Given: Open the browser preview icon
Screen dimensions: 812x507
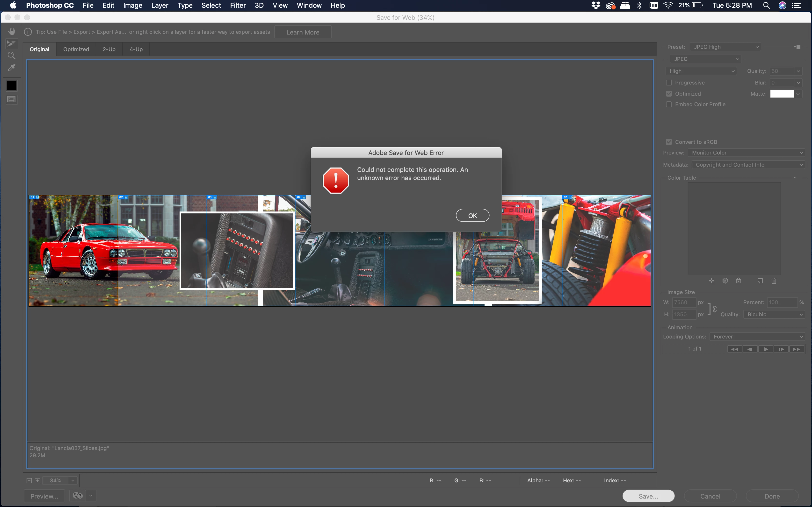Looking at the screenshot, I should tap(78, 496).
